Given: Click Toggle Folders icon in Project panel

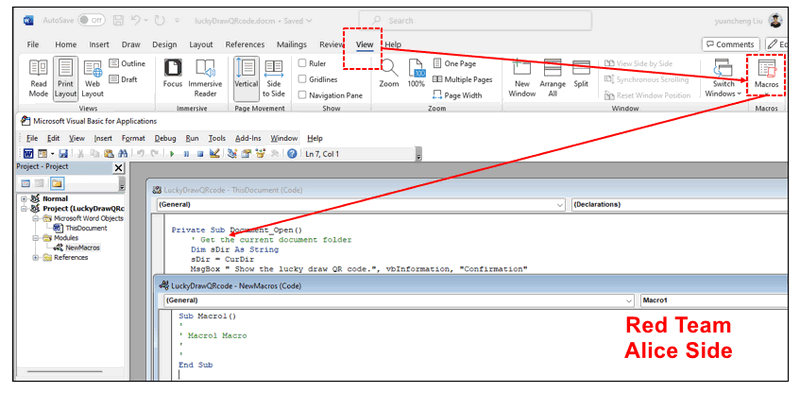Looking at the screenshot, I should click(56, 183).
